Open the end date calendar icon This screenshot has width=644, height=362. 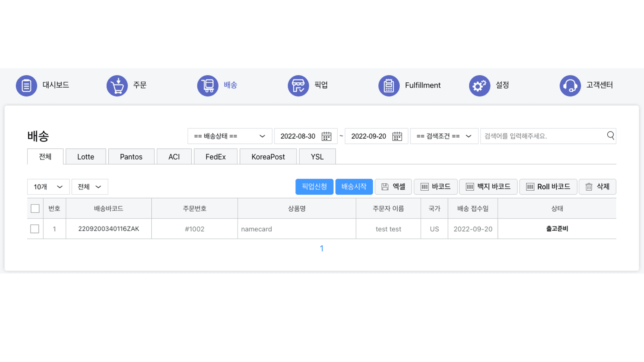pyautogui.click(x=398, y=136)
